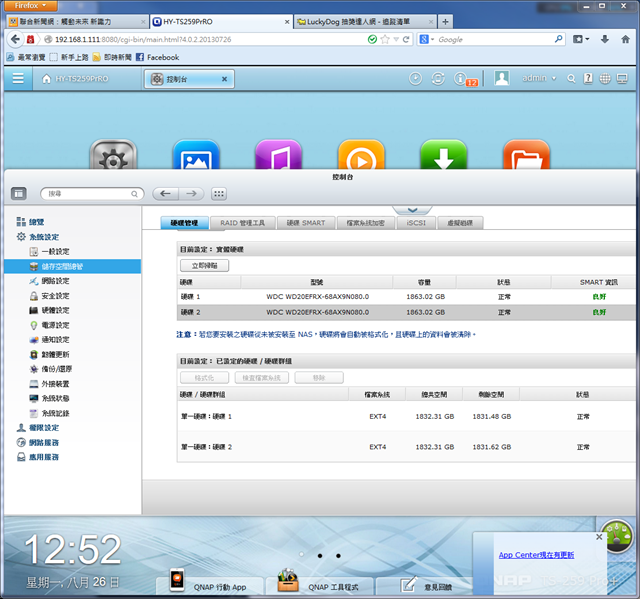This screenshot has width=640, height=599.
Task: Switch to the 硬碟 SMART tab
Action: point(306,223)
